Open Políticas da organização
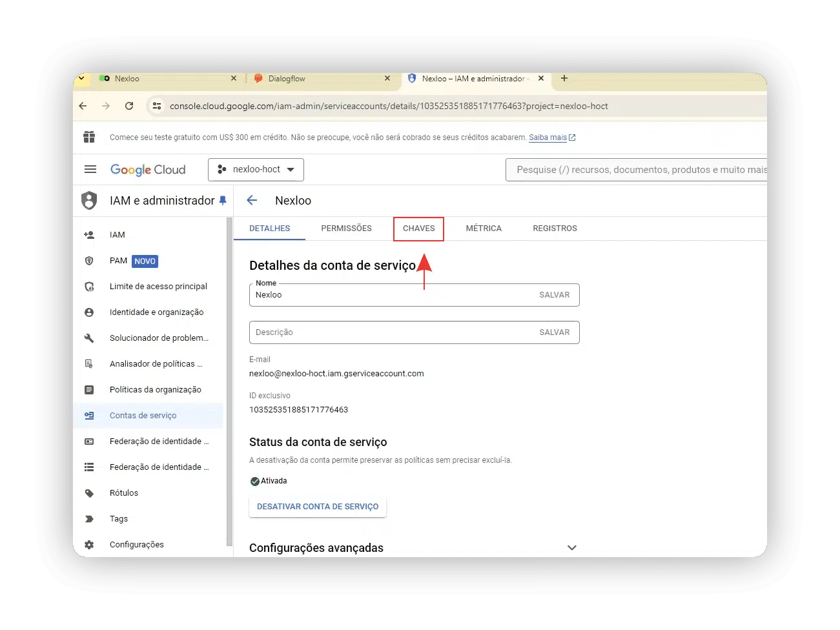This screenshot has width=840, height=630. [x=156, y=390]
